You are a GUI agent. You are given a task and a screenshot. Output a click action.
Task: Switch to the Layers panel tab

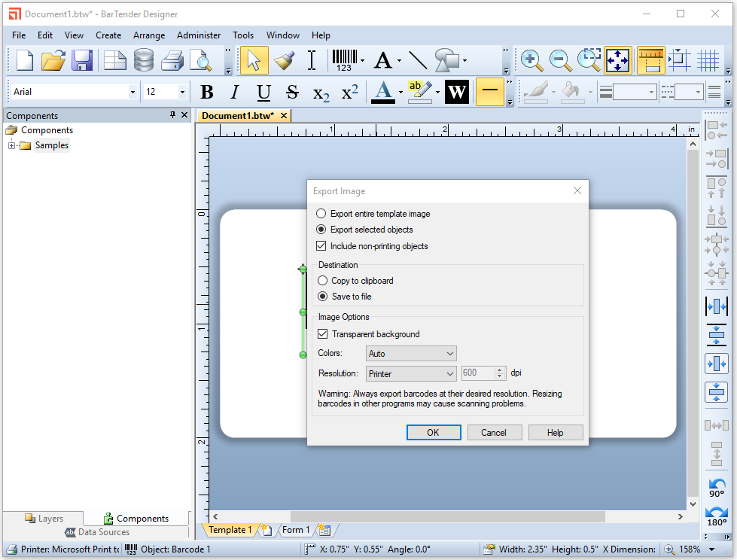click(44, 518)
